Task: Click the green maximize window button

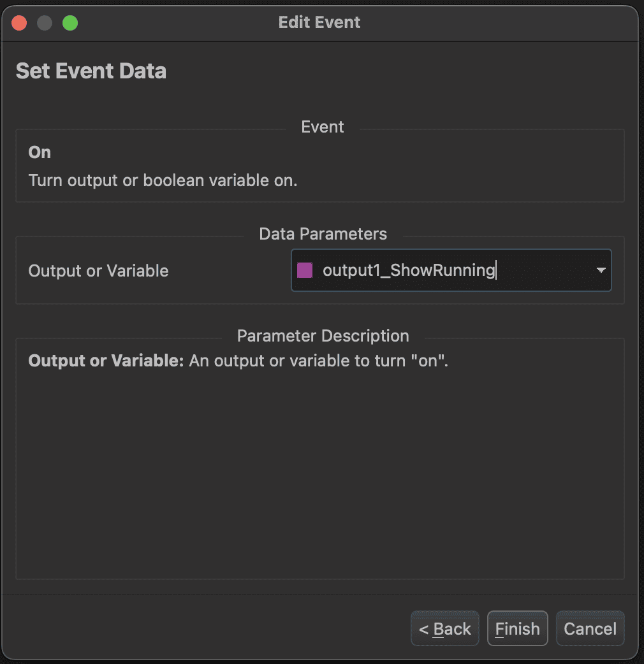Action: 70,23
